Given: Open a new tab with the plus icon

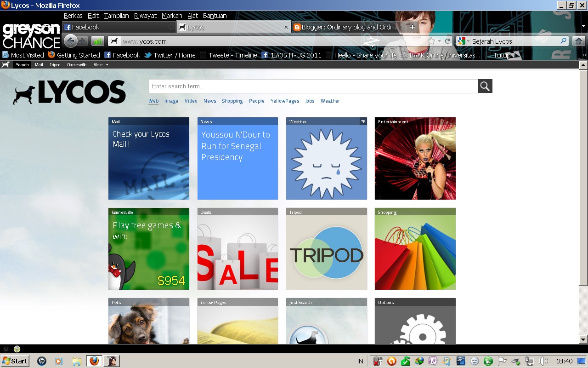Looking at the screenshot, I should [412, 27].
